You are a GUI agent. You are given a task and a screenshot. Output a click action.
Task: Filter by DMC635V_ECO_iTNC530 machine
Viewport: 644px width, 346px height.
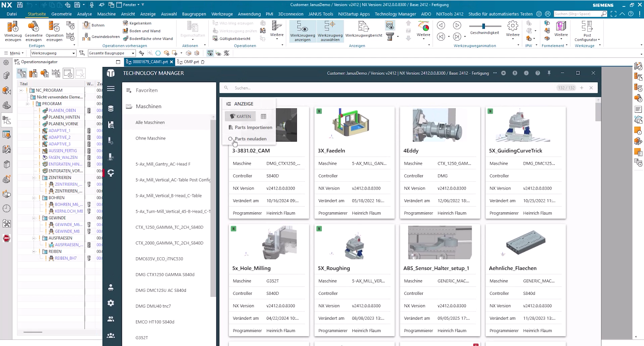tap(159, 259)
